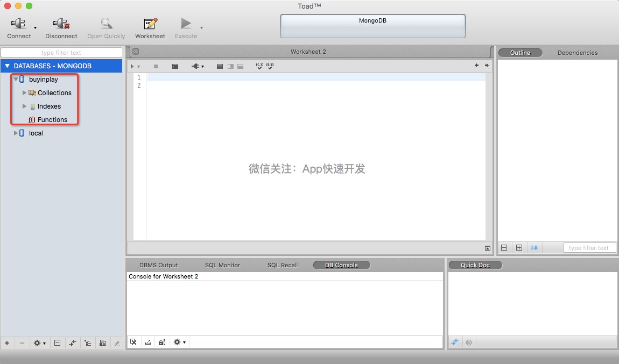Click the maximize editor icon below worksheet
This screenshot has width=619, height=364.
(488, 248)
